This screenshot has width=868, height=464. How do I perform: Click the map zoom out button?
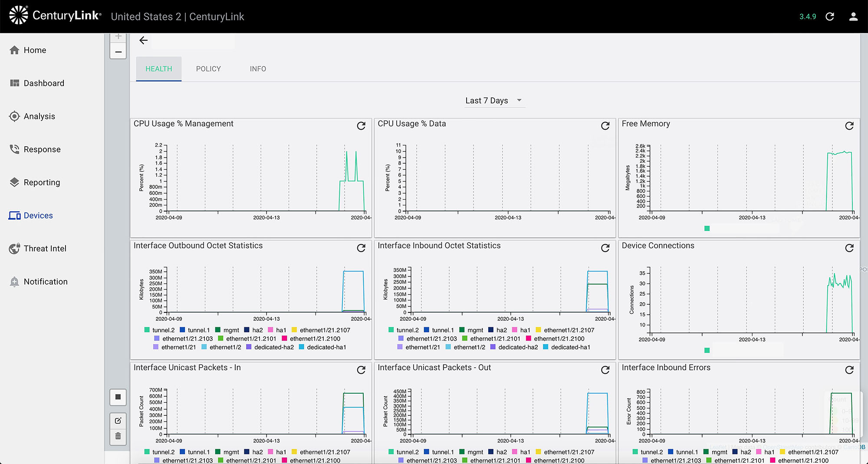point(118,52)
